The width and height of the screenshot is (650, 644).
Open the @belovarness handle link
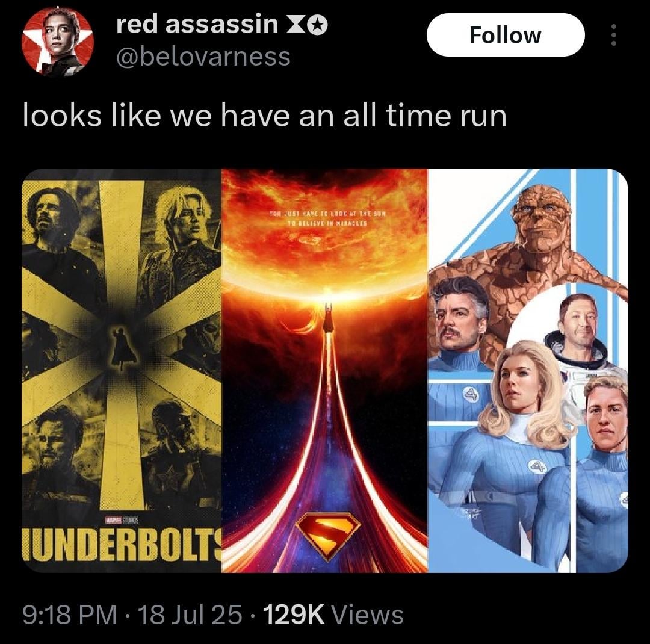click(x=203, y=57)
